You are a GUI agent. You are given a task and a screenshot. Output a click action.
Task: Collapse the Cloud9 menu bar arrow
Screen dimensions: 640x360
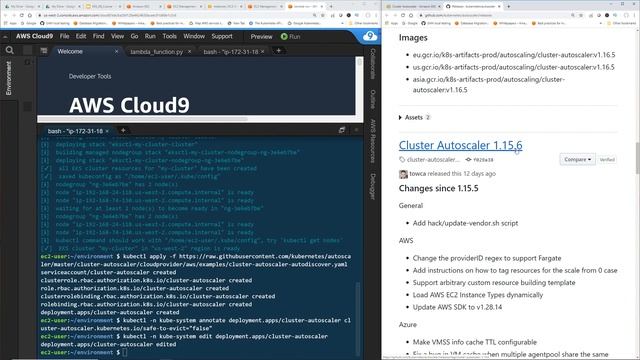(5, 36)
